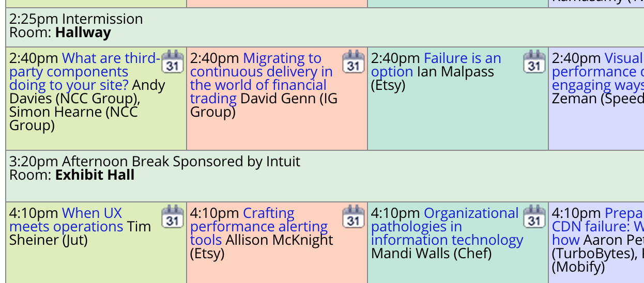
Task: Click calendar icon for continuous delivery session
Action: tap(354, 61)
